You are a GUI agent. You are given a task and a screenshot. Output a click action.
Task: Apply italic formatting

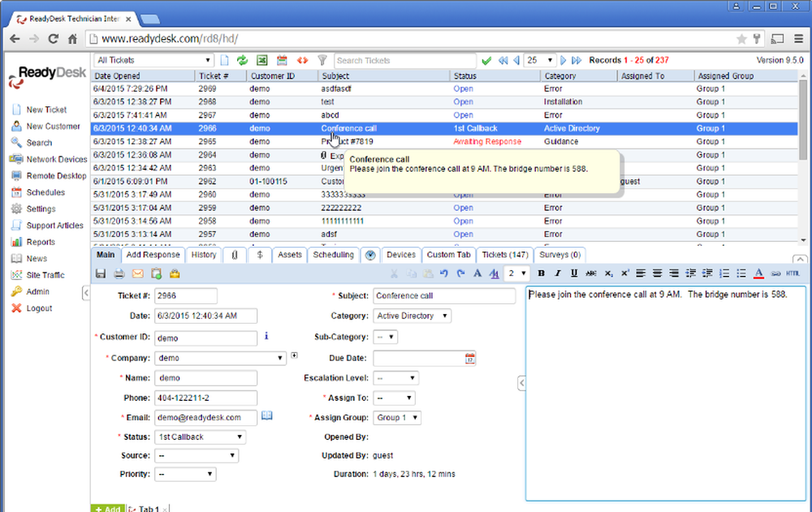tap(558, 273)
